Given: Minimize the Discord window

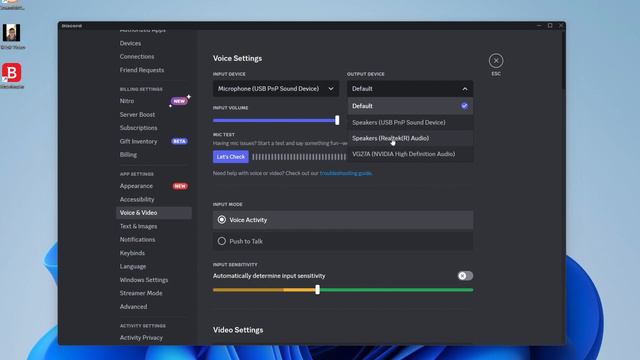Looking at the screenshot, I should 539,26.
